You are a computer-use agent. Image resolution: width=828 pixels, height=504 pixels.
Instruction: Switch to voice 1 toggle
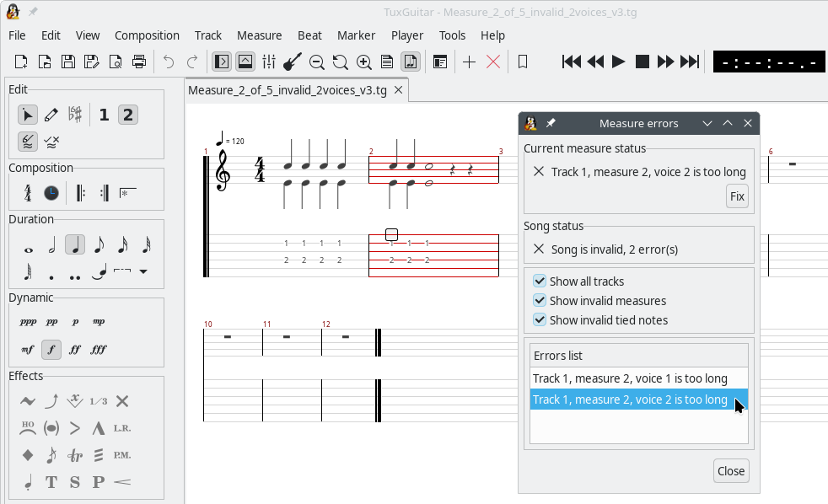pyautogui.click(x=104, y=115)
